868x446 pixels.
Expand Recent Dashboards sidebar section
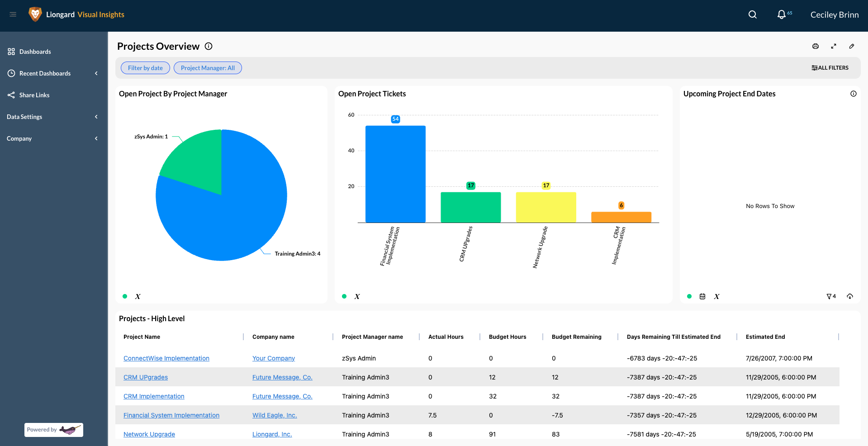pos(54,73)
